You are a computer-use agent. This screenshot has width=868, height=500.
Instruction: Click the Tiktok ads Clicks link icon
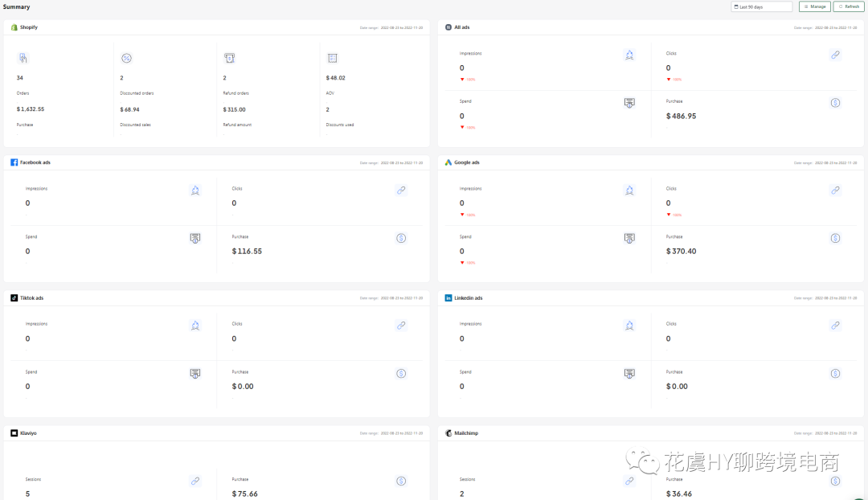[401, 326]
